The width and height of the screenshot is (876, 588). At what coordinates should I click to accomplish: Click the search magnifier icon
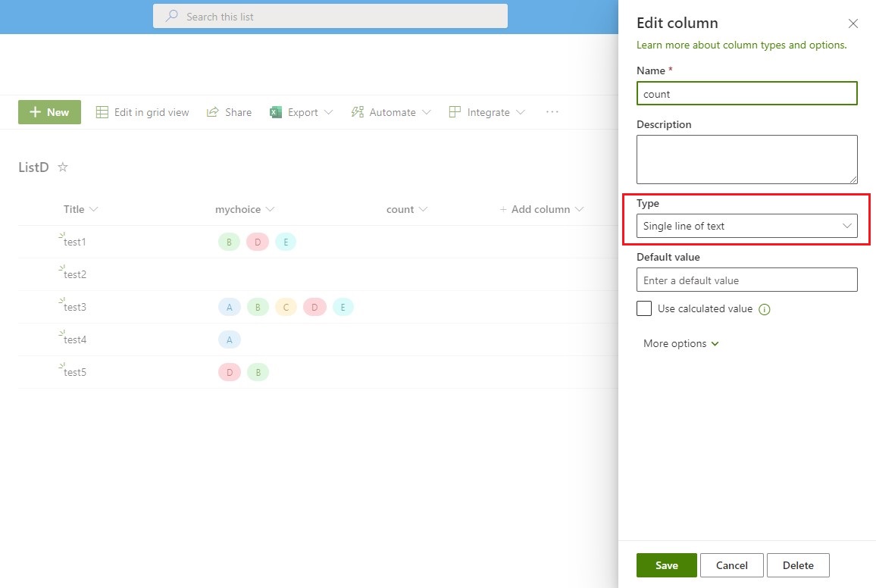pyautogui.click(x=170, y=17)
